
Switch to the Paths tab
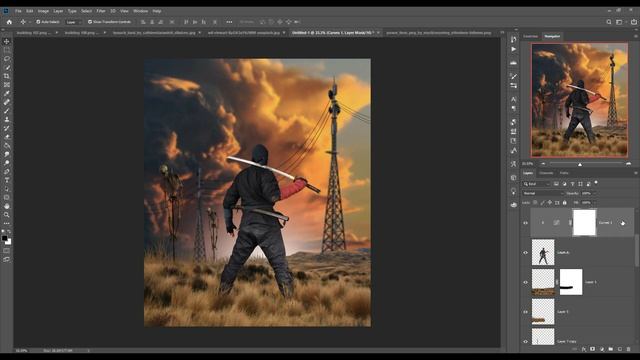[x=564, y=173]
